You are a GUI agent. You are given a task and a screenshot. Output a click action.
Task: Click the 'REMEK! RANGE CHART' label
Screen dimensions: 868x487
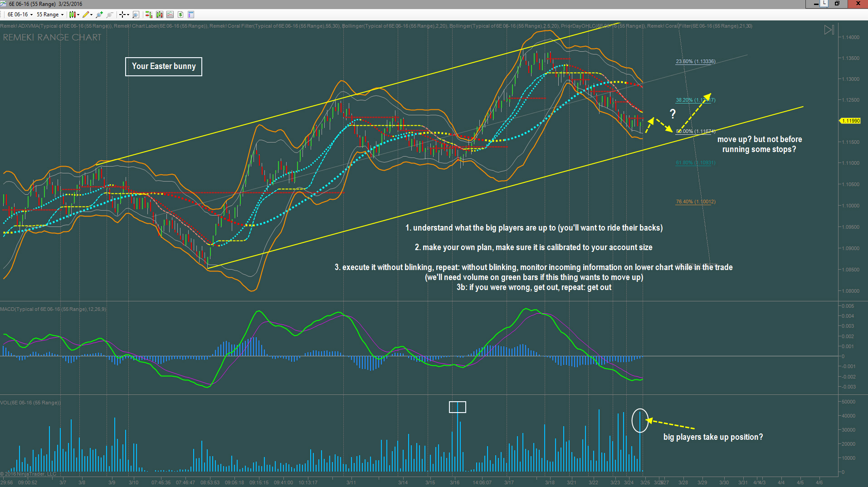pyautogui.click(x=52, y=37)
